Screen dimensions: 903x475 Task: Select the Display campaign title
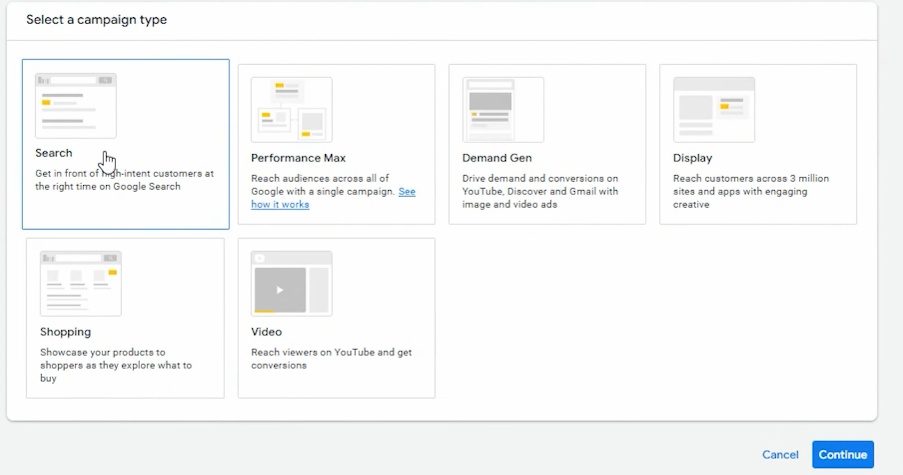pyautogui.click(x=692, y=158)
